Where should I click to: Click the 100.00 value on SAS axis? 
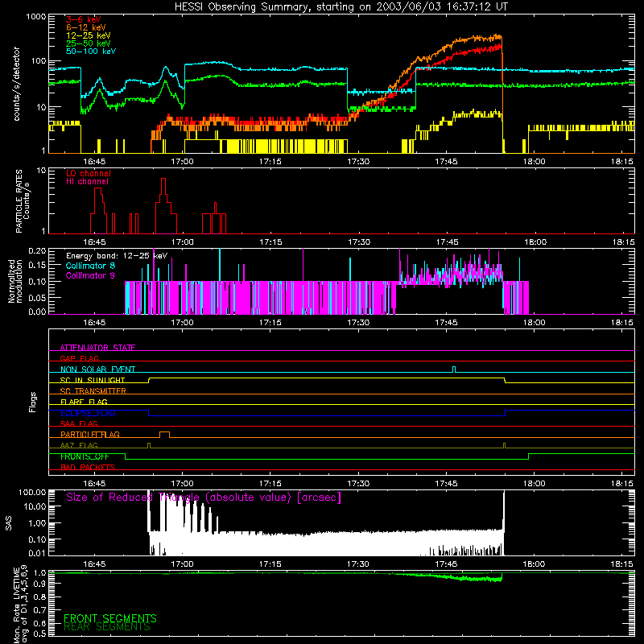pyautogui.click(x=32, y=493)
